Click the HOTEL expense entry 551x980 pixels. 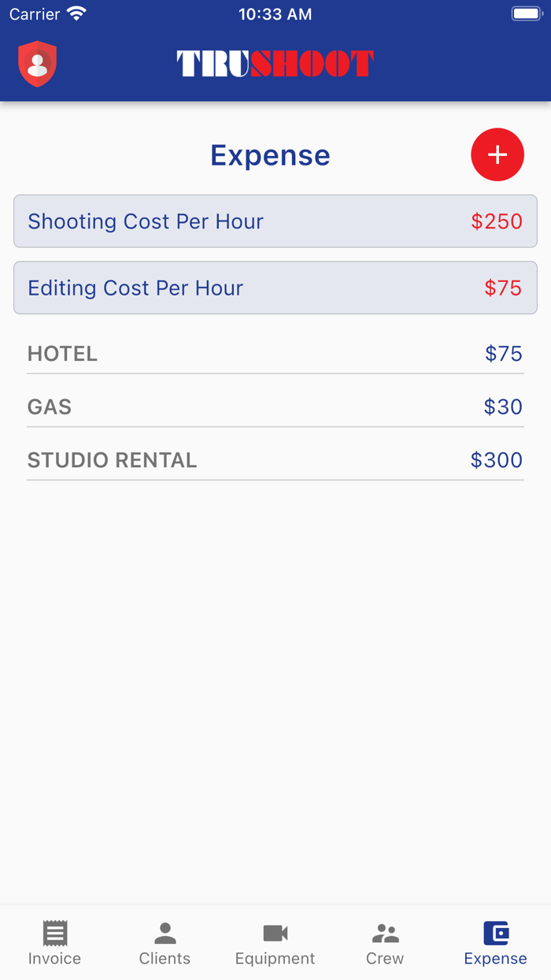[275, 354]
